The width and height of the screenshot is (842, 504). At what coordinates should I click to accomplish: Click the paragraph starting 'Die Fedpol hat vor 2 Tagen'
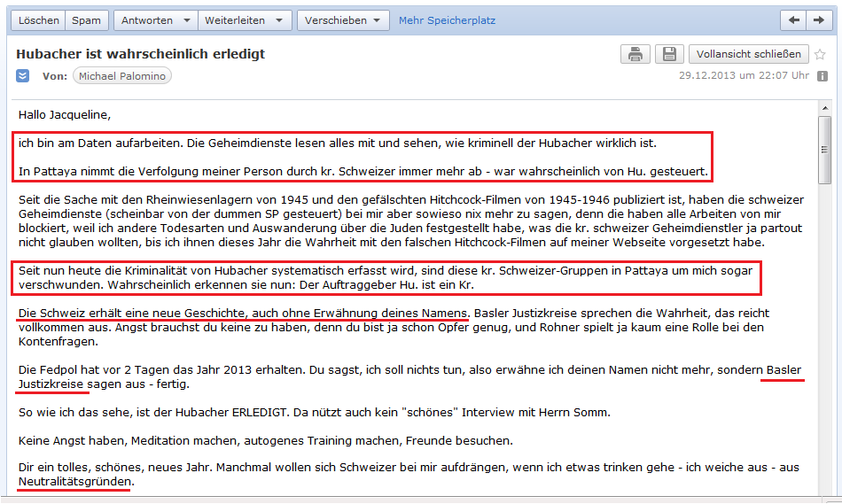click(409, 376)
